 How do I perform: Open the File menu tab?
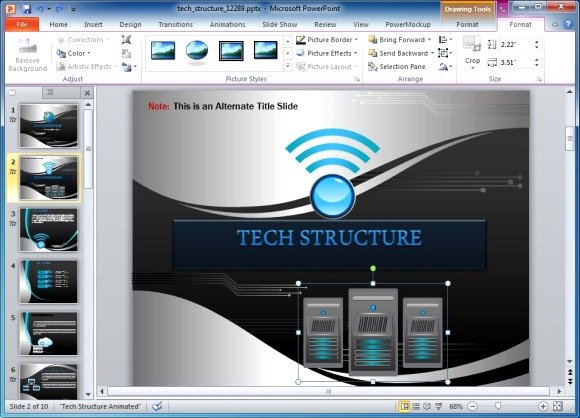click(x=22, y=24)
